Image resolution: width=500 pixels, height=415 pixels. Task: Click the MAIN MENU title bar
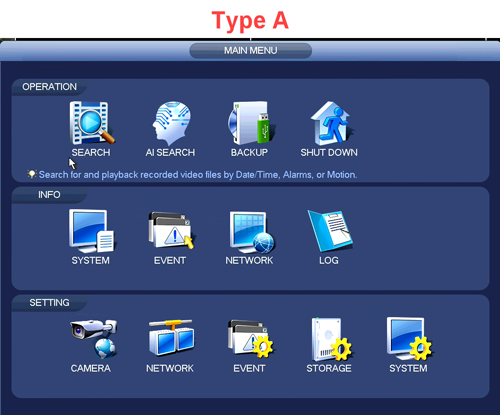pyautogui.click(x=250, y=51)
